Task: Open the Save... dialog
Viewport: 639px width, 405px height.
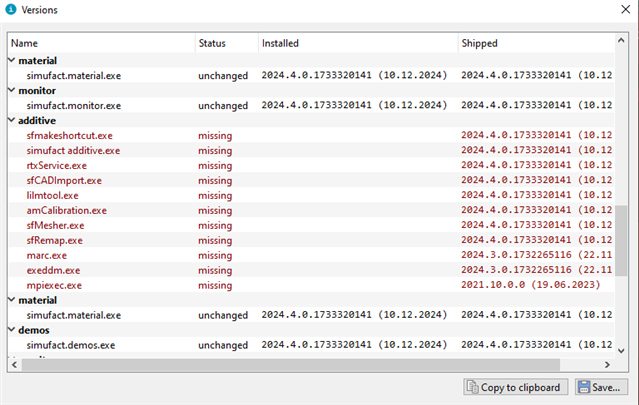Action: coord(601,387)
